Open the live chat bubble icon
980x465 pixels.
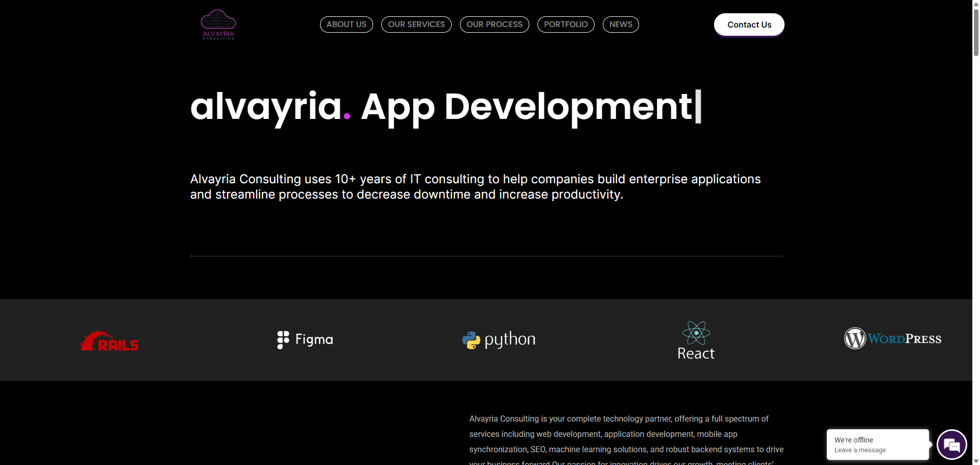[x=951, y=445]
